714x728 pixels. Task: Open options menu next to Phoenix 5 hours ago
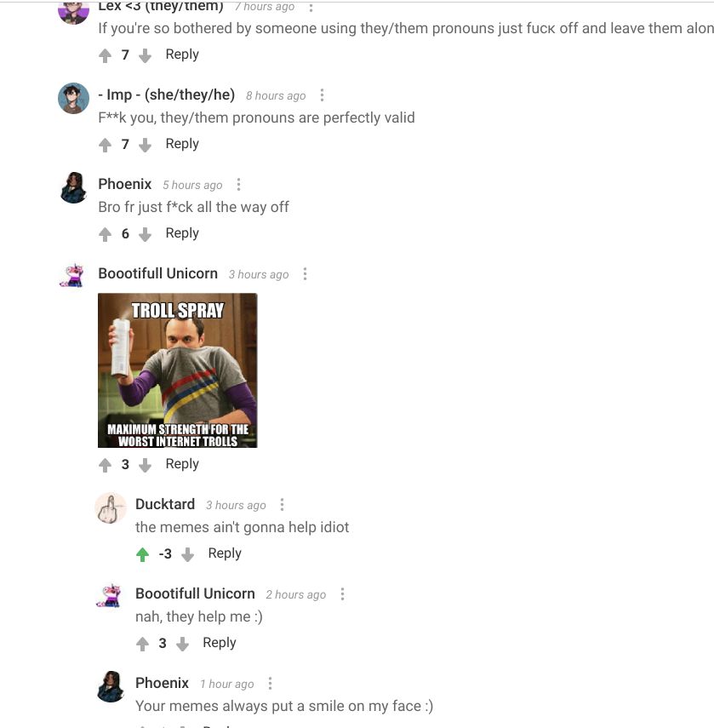pyautogui.click(x=238, y=185)
